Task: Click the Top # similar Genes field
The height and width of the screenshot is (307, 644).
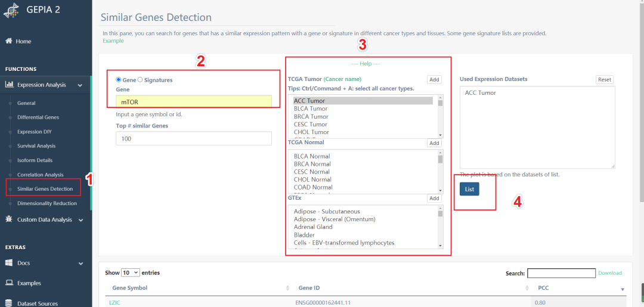Action: tap(193, 139)
